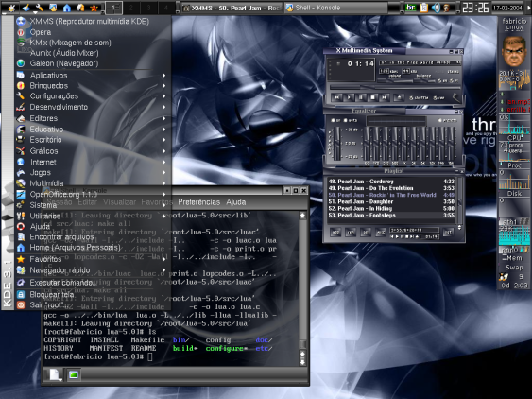Click the Ajuda lifebuoy icon in the KDE menu
Image resolution: width=532 pixels, height=399 pixels.
point(21,226)
